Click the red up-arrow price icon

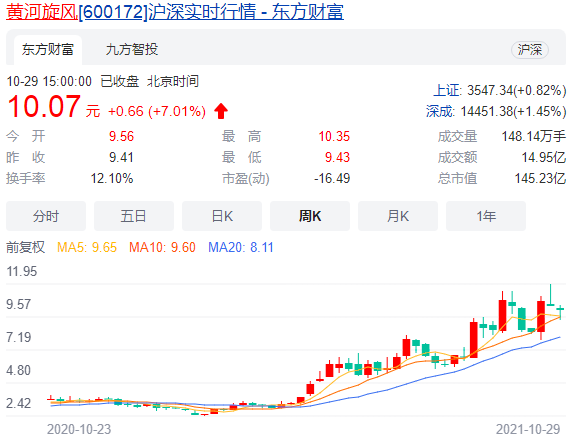click(221, 111)
